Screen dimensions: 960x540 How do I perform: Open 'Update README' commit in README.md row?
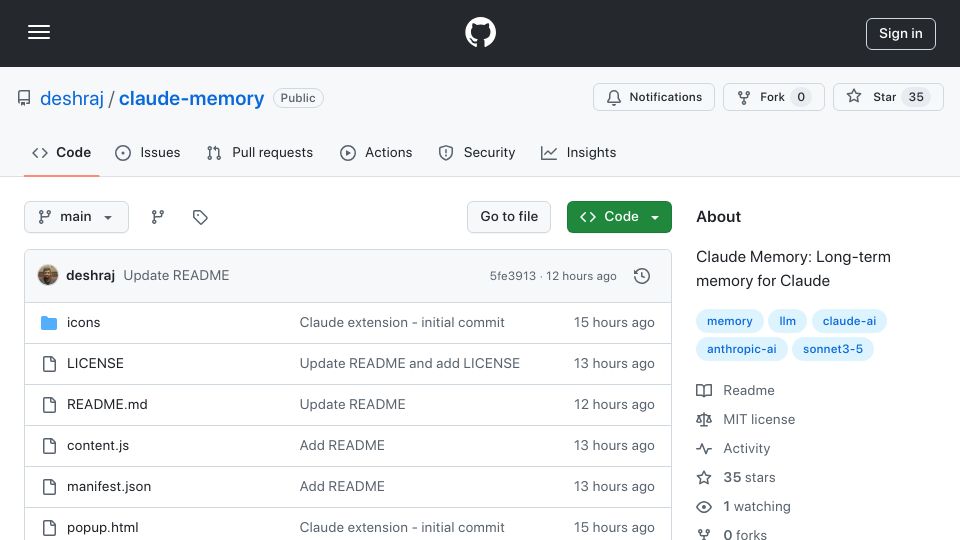(353, 405)
